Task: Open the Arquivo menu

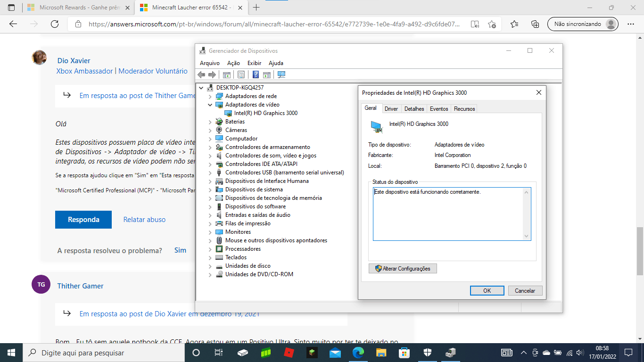Action: (210, 63)
